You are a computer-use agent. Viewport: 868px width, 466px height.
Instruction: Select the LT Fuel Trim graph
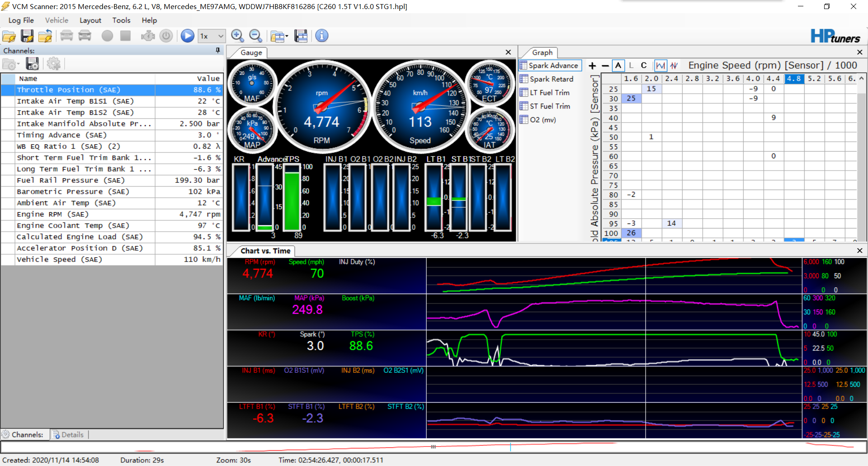[x=545, y=93]
